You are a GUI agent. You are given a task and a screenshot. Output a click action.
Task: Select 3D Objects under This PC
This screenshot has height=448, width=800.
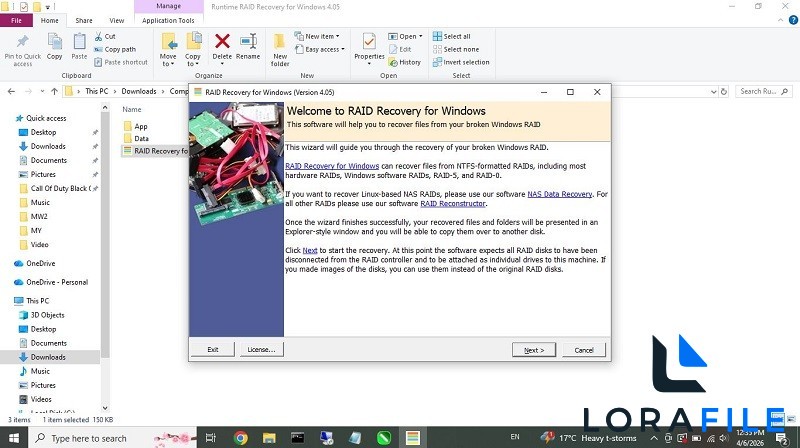tap(47, 315)
